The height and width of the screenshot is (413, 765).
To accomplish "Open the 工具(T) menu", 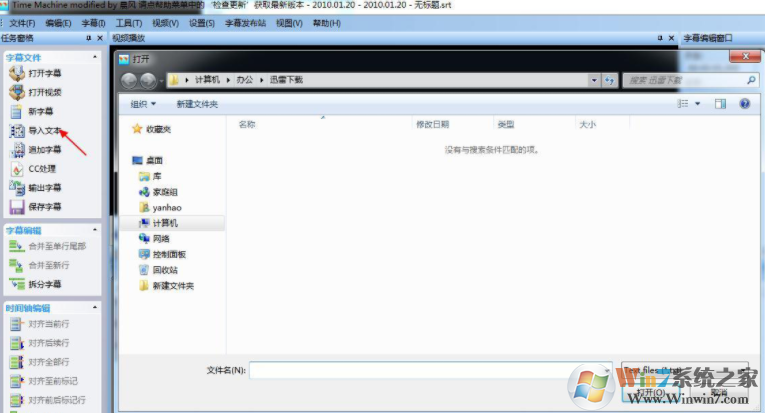I will click(129, 23).
